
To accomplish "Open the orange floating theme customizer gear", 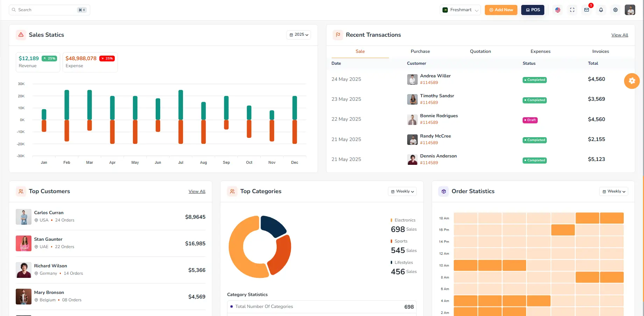I will tap(632, 81).
